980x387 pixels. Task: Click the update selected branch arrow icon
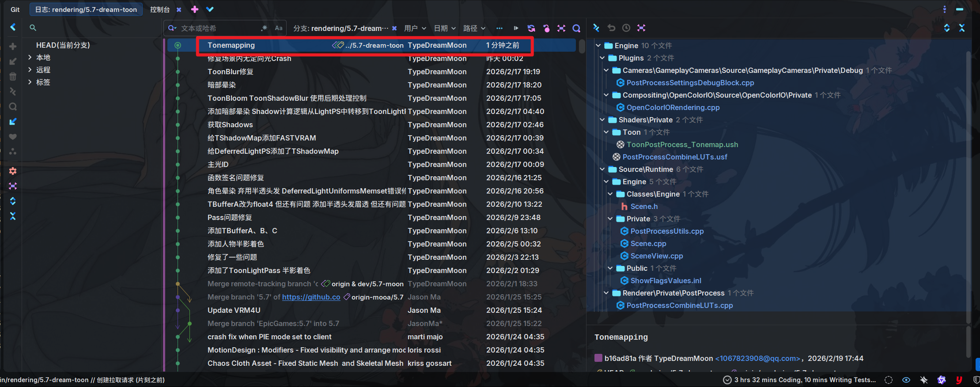13,121
